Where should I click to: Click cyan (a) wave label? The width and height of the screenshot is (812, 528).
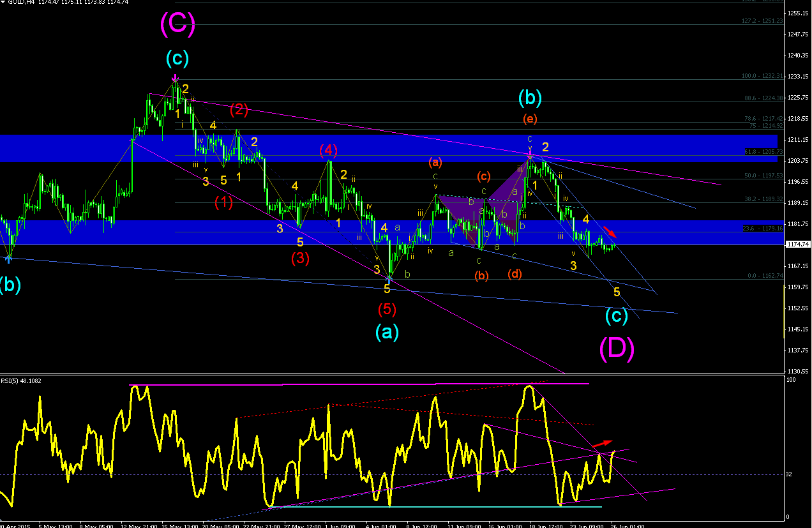387,331
